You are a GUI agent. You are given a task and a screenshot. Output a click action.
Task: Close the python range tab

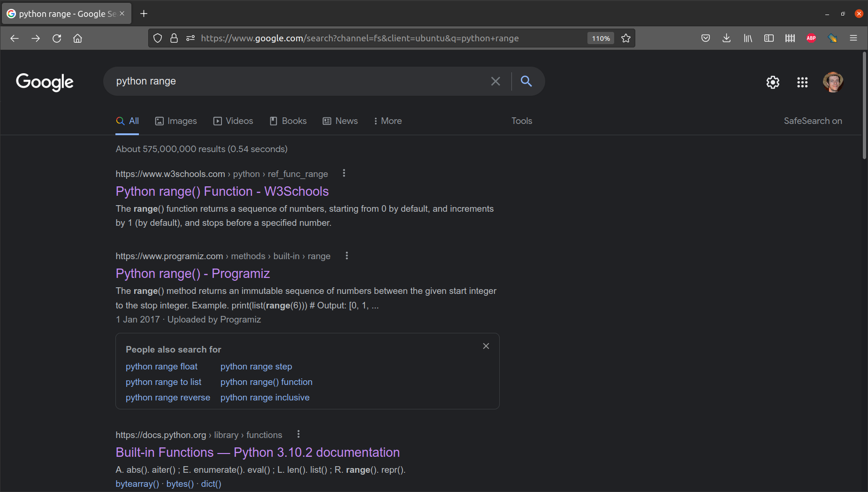pyautogui.click(x=122, y=14)
